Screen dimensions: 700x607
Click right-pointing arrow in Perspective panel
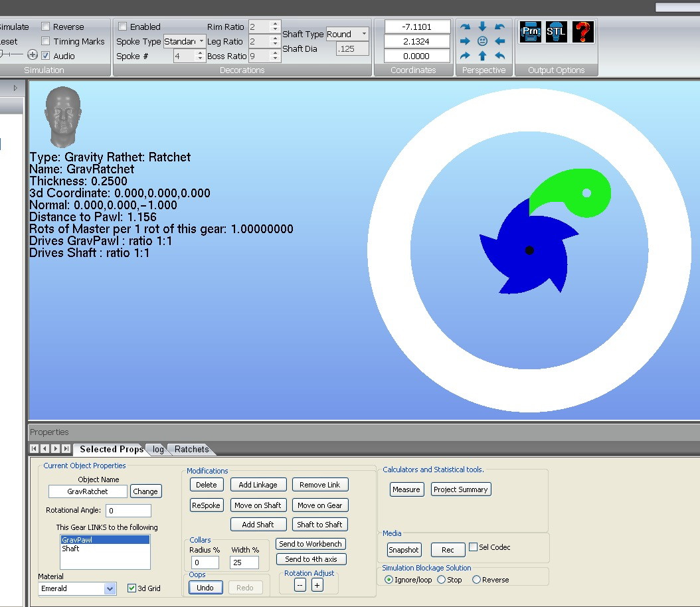(465, 41)
